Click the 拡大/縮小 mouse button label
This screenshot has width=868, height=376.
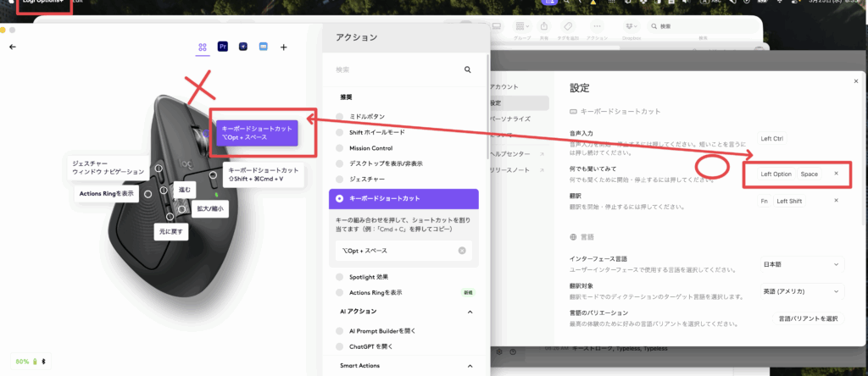(x=210, y=208)
